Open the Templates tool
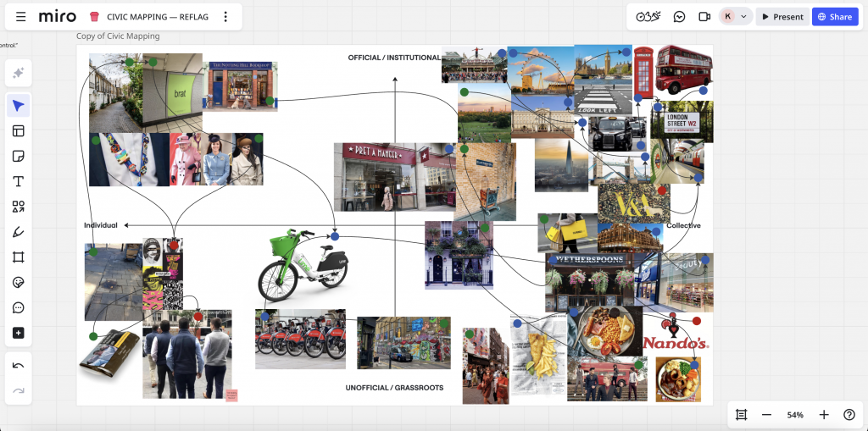Image resolution: width=868 pixels, height=431 pixels. [x=19, y=130]
